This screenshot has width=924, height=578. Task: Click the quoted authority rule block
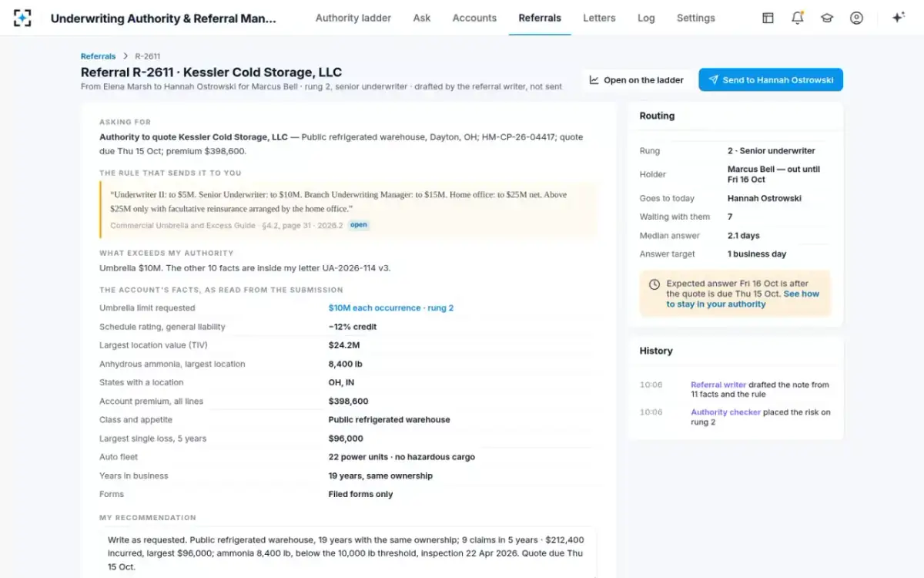pyautogui.click(x=348, y=210)
